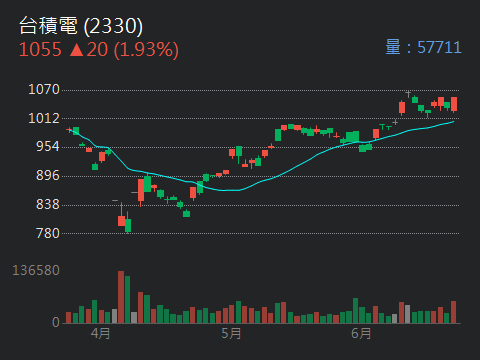Click the (1.93%) percentage change

(x=146, y=50)
